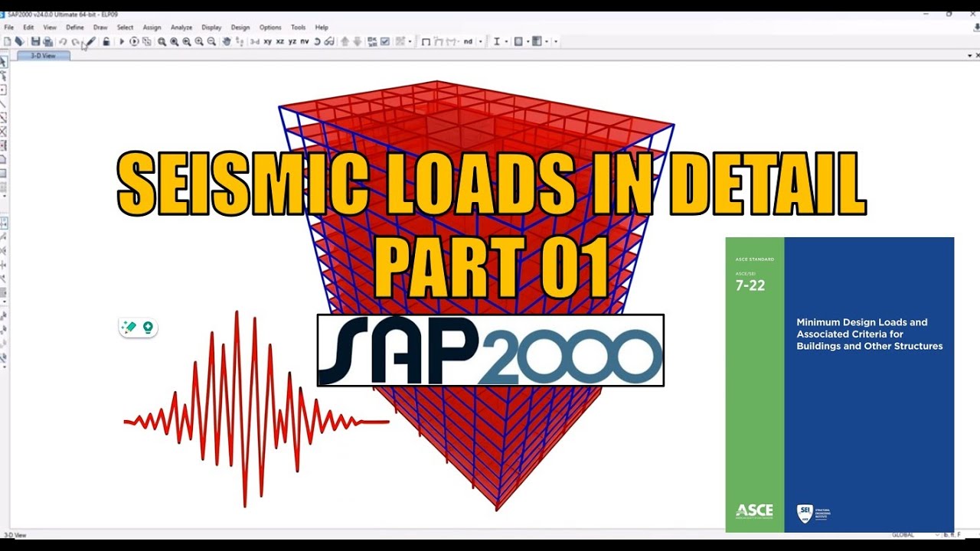The height and width of the screenshot is (551, 980).
Task: Open the Select menu
Action: [x=125, y=28]
